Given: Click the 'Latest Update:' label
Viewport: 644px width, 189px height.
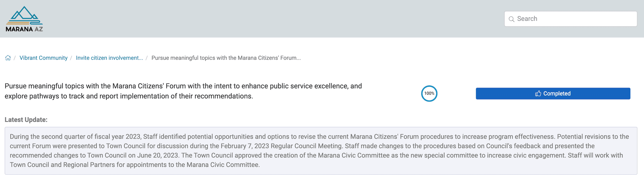Looking at the screenshot, I should 26,120.
